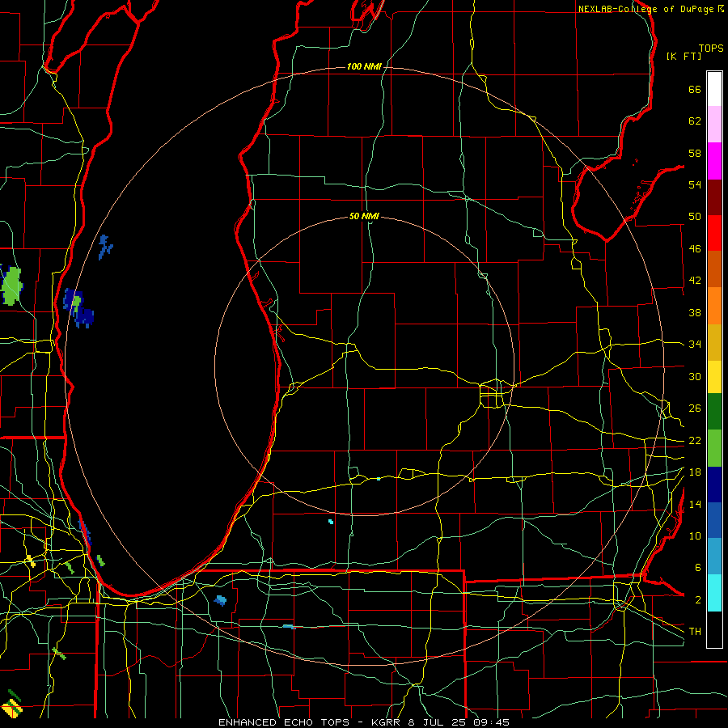Click the white swatch in the tops legend
The width and height of the screenshot is (728, 728).
[714, 89]
